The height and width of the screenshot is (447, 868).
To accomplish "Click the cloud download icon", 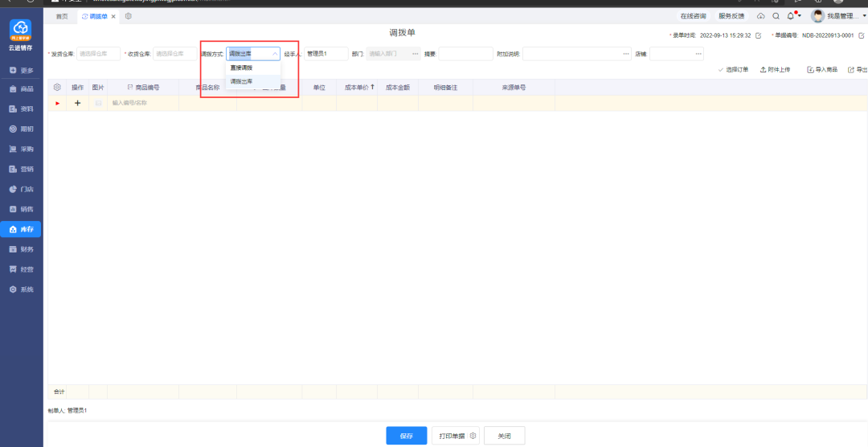I will (761, 16).
